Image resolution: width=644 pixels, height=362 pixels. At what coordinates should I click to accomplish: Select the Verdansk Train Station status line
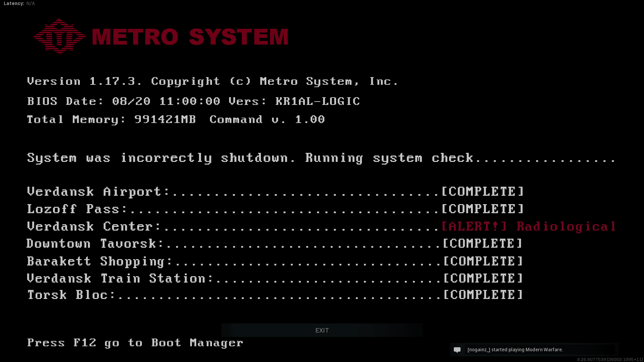[x=275, y=278]
